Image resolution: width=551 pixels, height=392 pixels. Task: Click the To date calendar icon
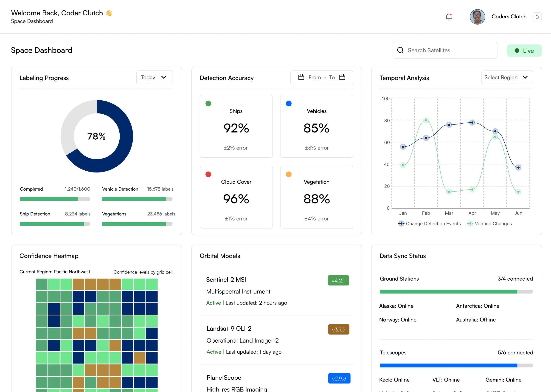342,77
